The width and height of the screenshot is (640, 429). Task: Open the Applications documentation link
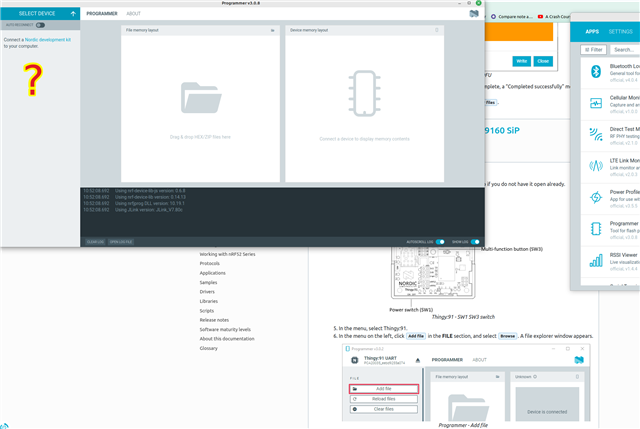tap(212, 273)
